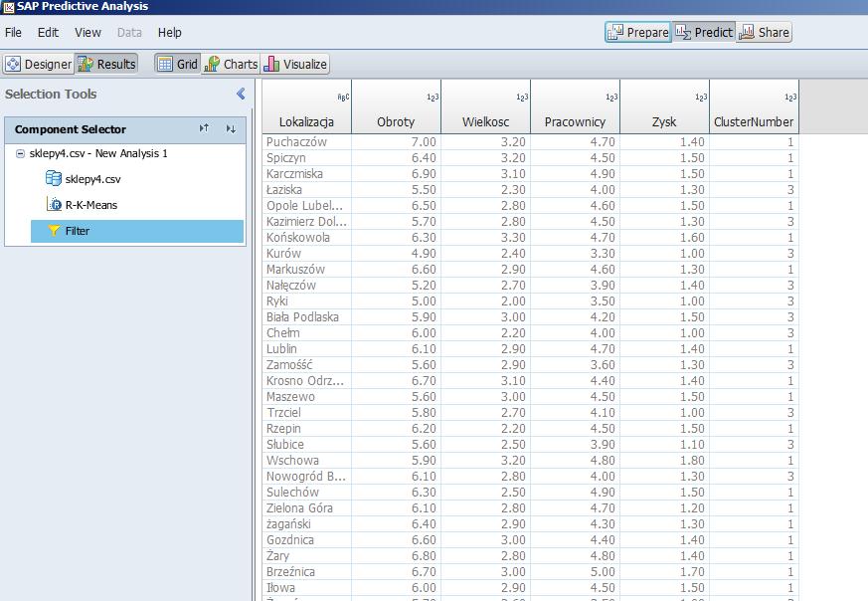Click Obroty value 7.00 for Puchaczów
The width and height of the screenshot is (868, 601).
pos(397,142)
